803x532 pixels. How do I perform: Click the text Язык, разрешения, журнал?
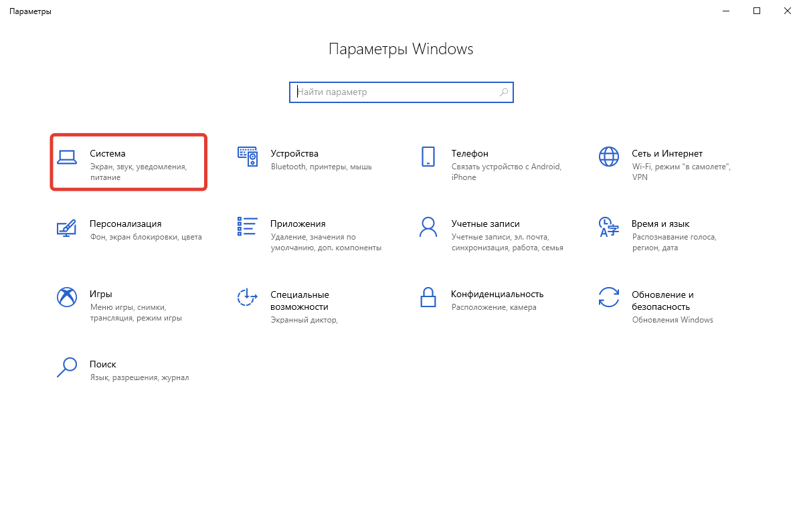(139, 377)
